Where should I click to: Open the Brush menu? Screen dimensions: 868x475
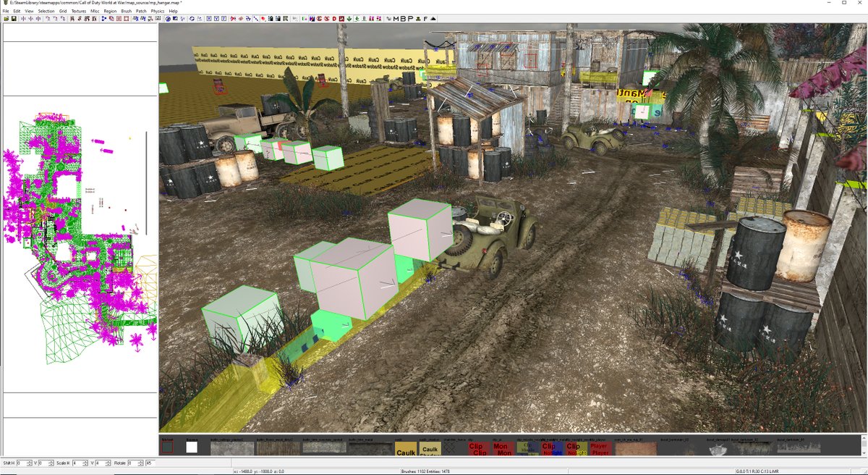tap(127, 12)
